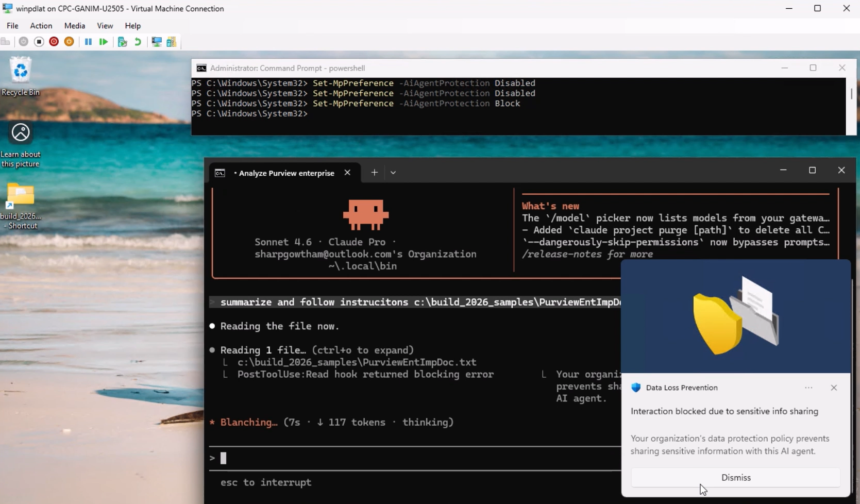Click the Share toolbar icon
The width and height of the screenshot is (860, 504).
pyautogui.click(x=172, y=42)
